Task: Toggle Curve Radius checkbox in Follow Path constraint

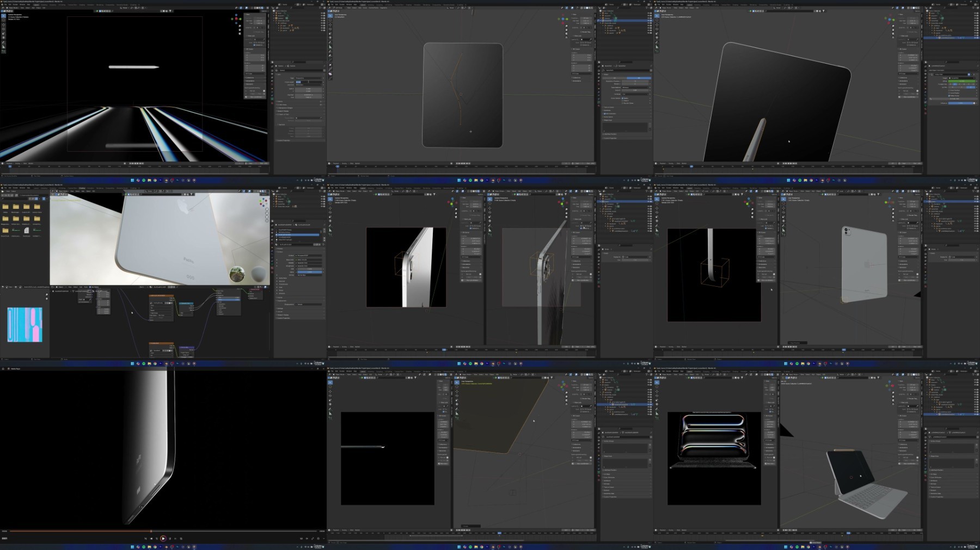Action: 949,93
